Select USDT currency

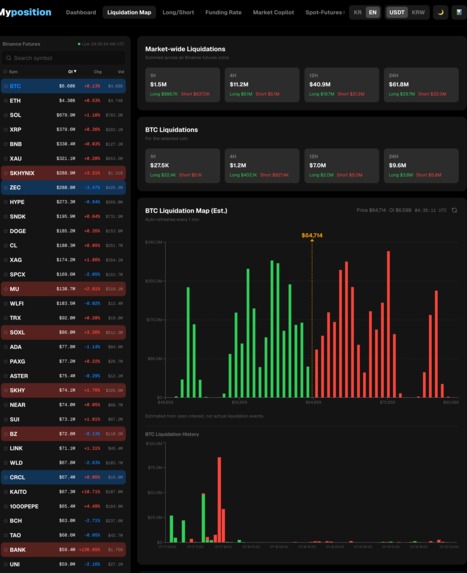pos(397,12)
